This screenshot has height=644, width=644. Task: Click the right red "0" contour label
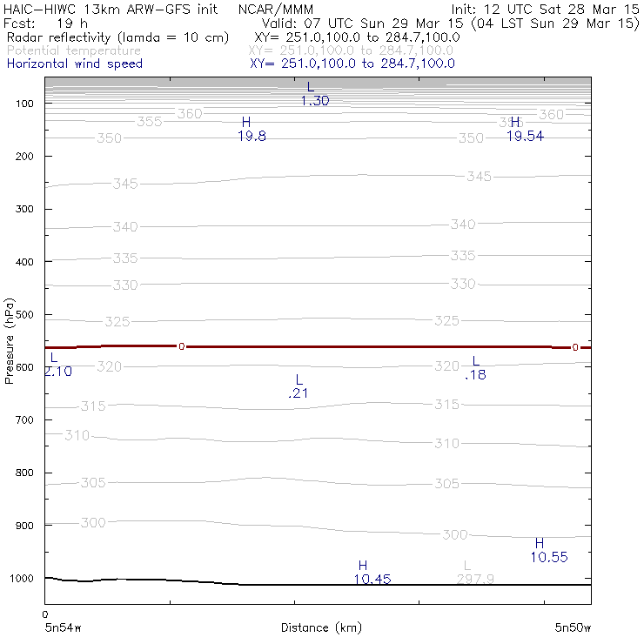point(575,347)
